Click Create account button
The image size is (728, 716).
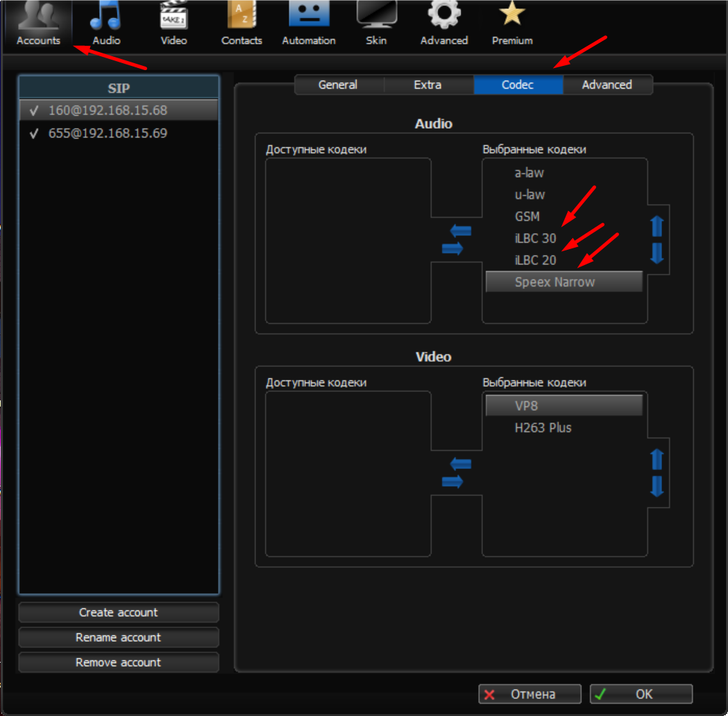tap(119, 612)
